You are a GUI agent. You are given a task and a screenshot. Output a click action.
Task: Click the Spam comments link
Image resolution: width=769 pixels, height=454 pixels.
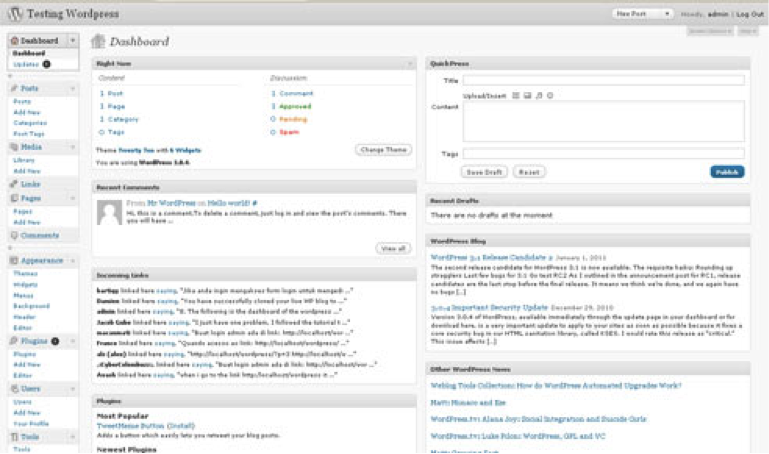pos(289,132)
